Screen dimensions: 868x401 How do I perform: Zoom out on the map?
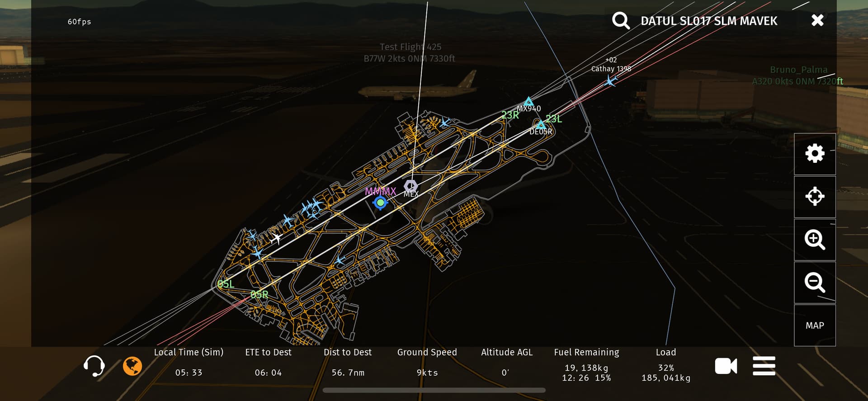tap(815, 283)
